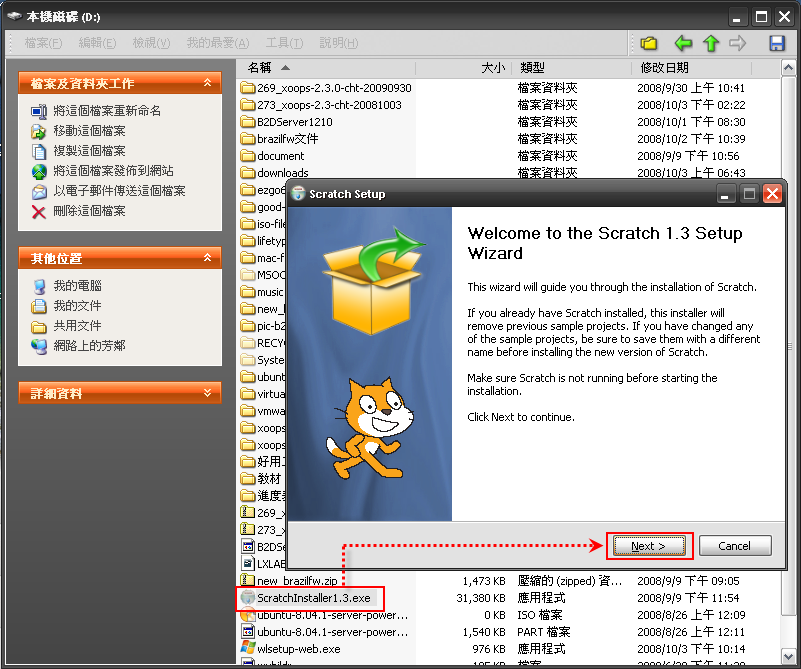Go up one level with green up arrow
801x669 pixels.
tap(711, 43)
